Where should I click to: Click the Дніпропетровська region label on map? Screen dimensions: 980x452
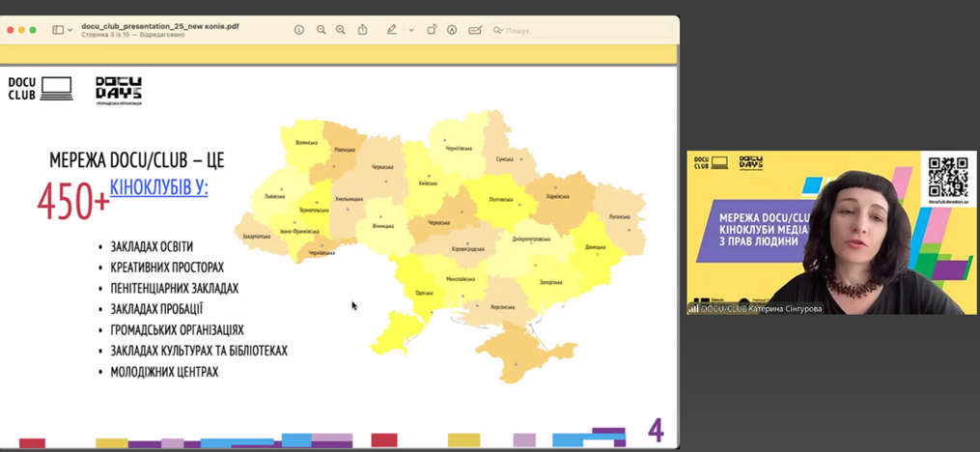tap(531, 239)
